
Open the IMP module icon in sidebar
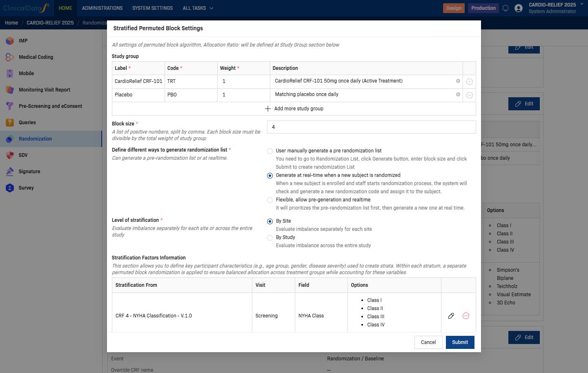pyautogui.click(x=10, y=41)
